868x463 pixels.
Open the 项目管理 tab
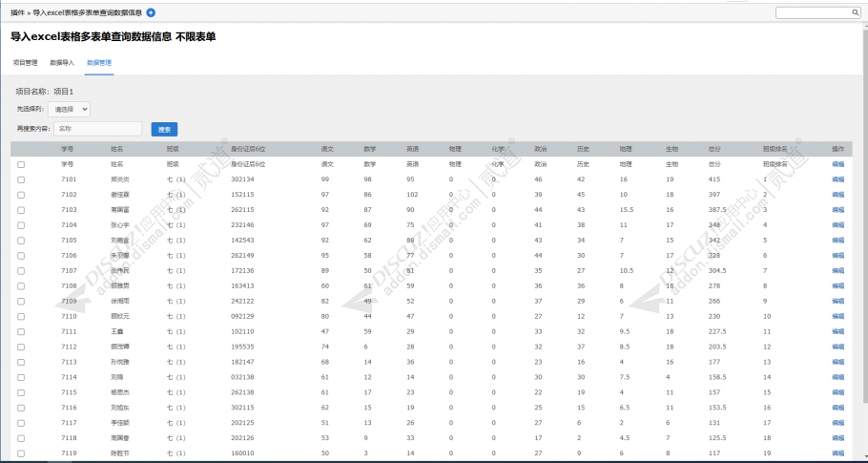tap(25, 63)
